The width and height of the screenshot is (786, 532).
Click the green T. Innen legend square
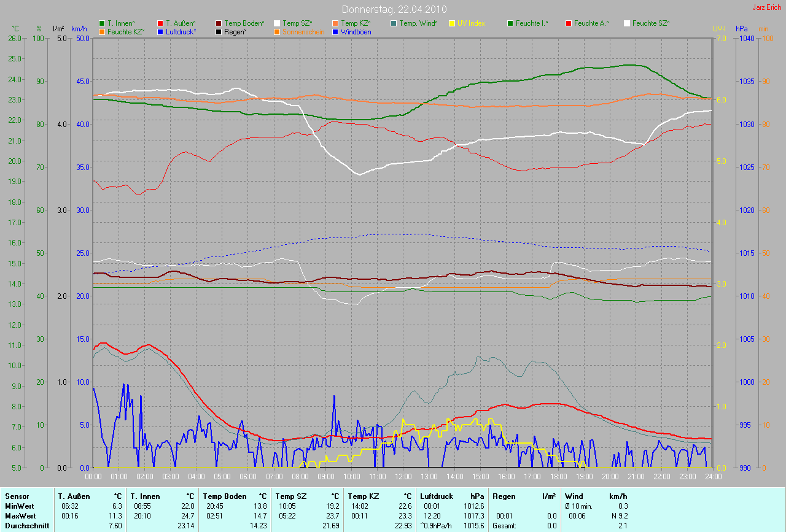coord(102,23)
